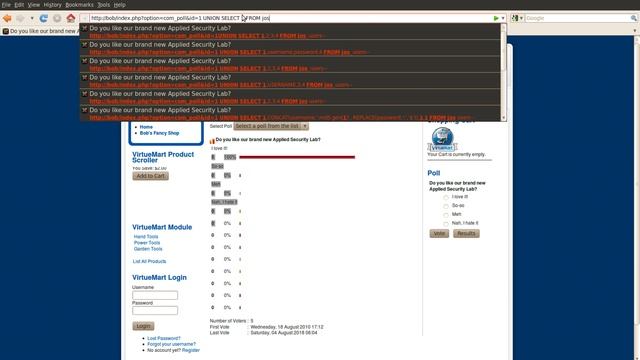640x360 pixels.
Task: Select the 'I love it!' poll option
Action: [x=446, y=197]
